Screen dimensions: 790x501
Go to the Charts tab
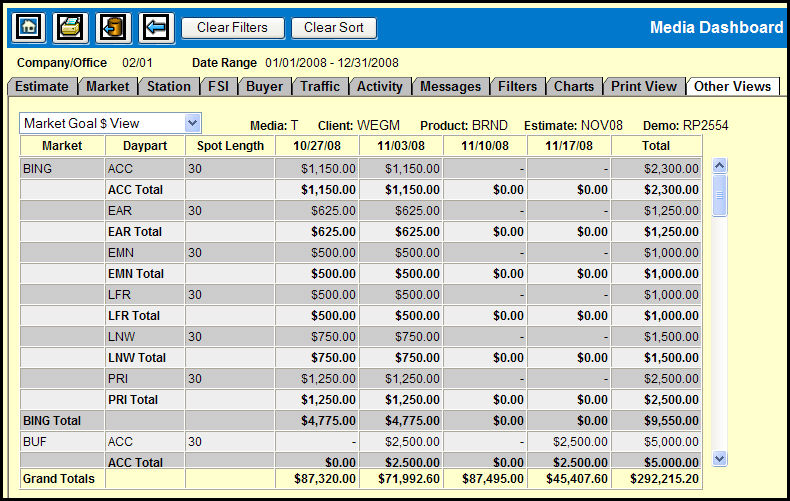point(574,87)
